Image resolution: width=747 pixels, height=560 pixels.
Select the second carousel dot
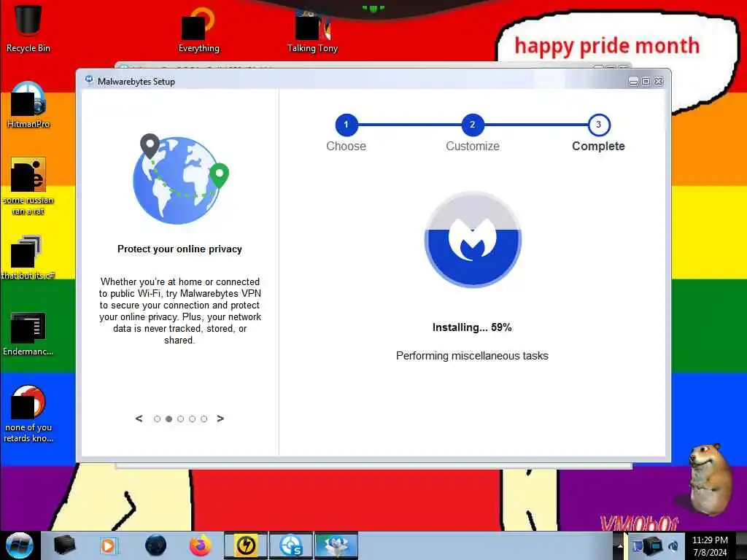[x=169, y=419]
